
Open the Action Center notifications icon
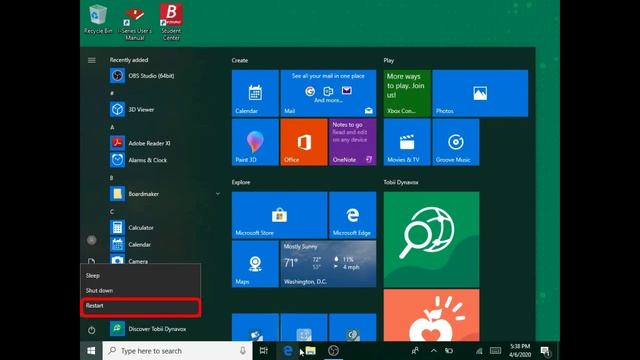pyautogui.click(x=545, y=351)
